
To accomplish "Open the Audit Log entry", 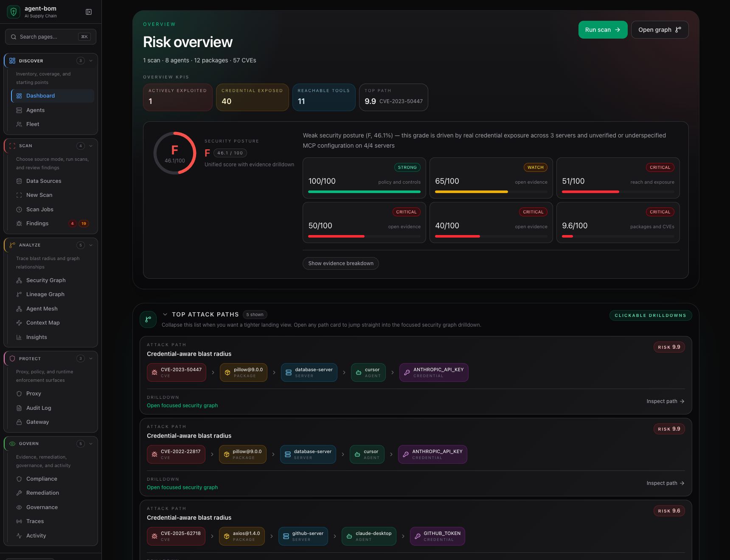I will 39,408.
